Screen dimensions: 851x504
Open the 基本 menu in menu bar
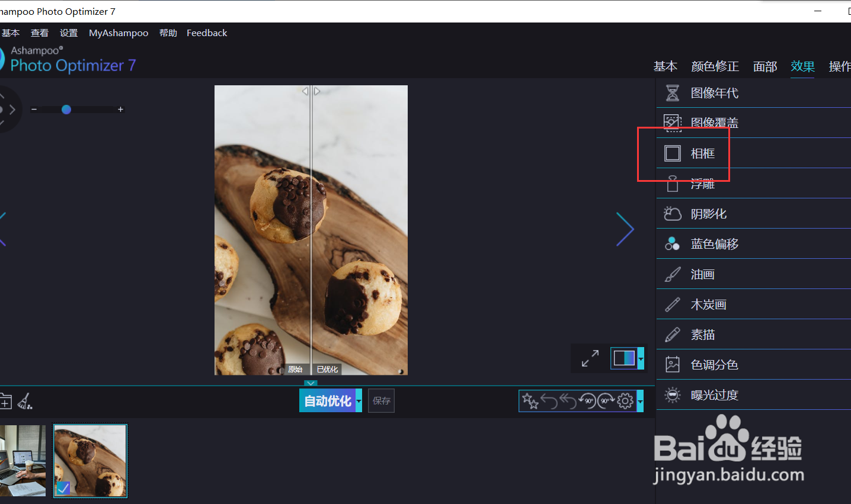coord(11,33)
